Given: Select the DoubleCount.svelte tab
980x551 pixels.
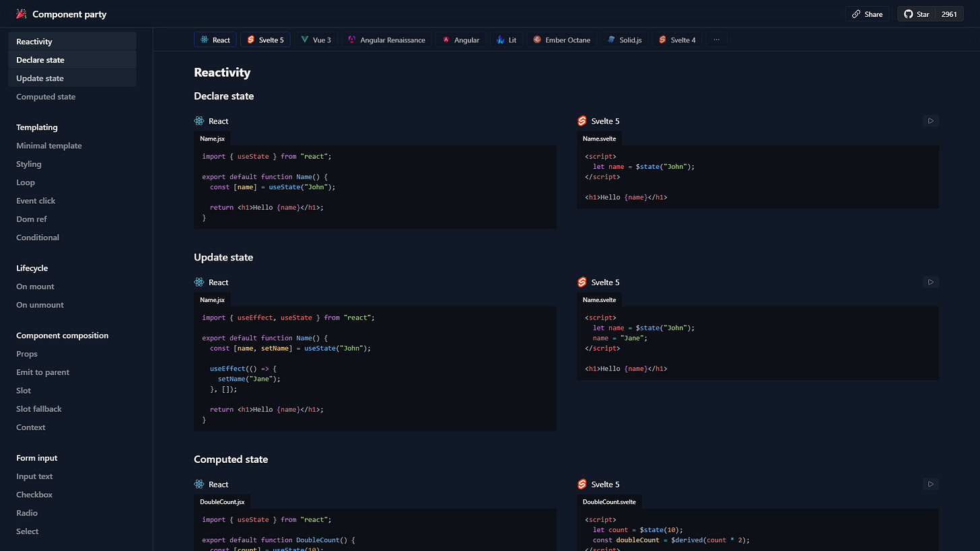Looking at the screenshot, I should pos(609,502).
